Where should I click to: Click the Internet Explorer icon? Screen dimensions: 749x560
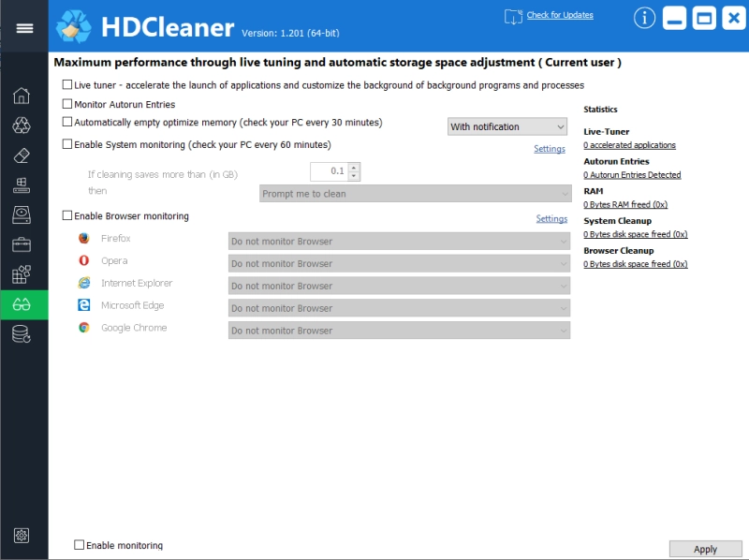tap(84, 283)
